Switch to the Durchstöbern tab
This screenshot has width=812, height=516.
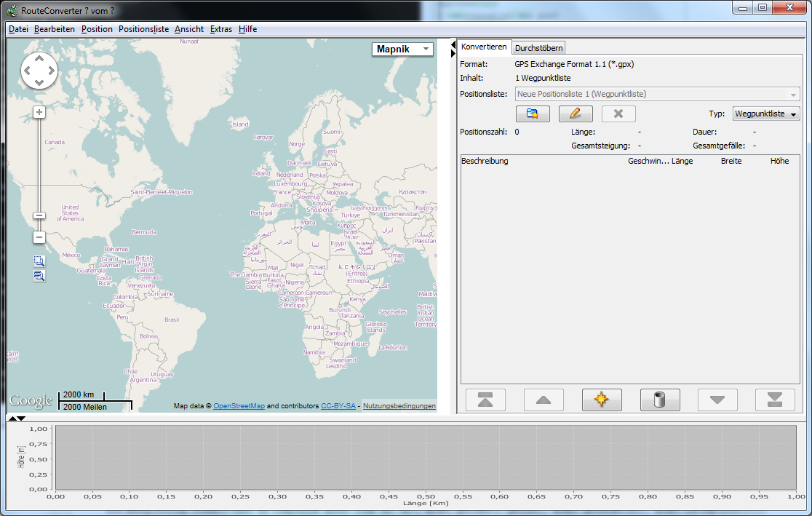click(538, 48)
